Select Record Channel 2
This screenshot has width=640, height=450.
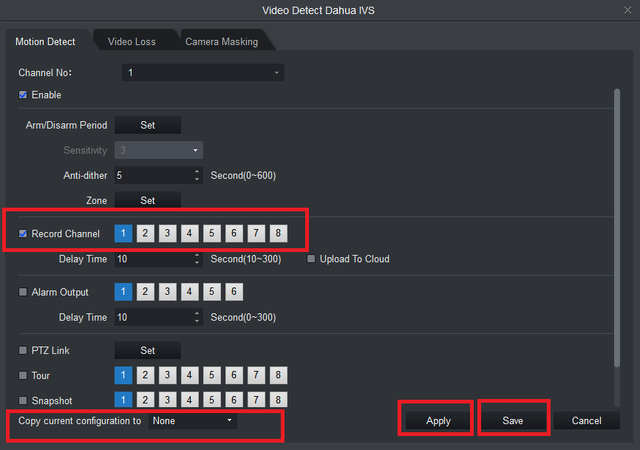145,233
